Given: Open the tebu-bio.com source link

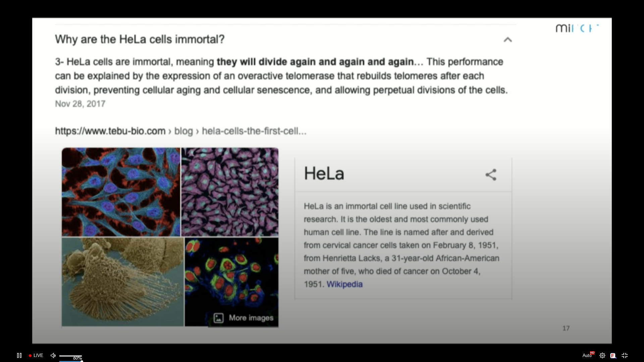Looking at the screenshot, I should pyautogui.click(x=180, y=131).
